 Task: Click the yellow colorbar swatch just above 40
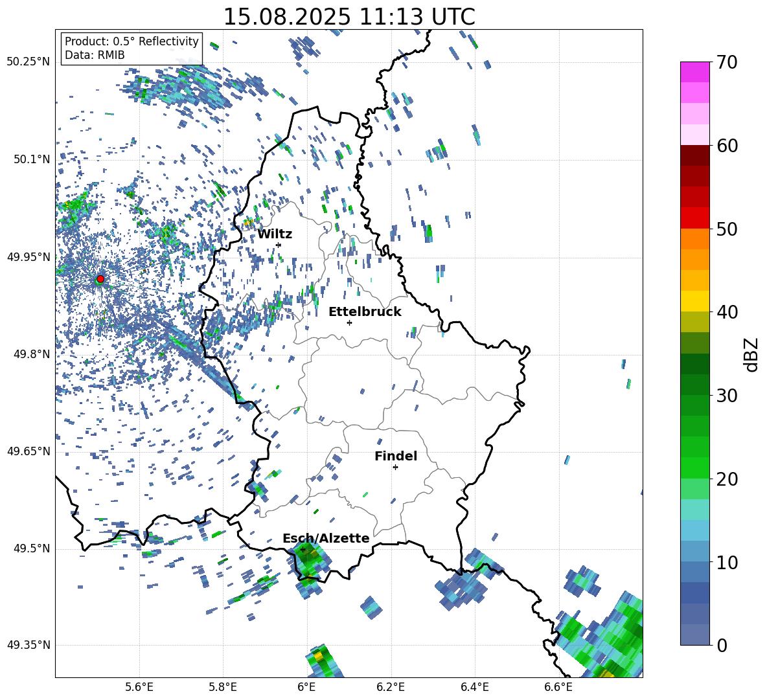(x=694, y=301)
